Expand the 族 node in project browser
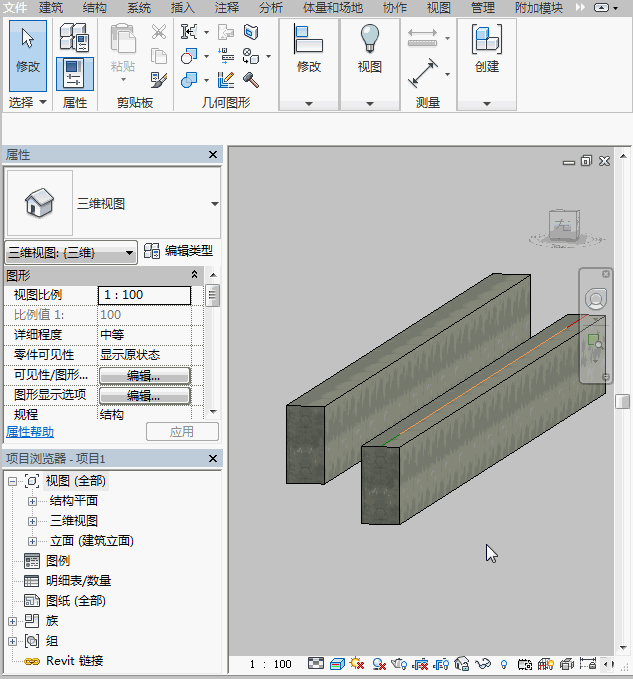This screenshot has width=633, height=679. click(13, 621)
